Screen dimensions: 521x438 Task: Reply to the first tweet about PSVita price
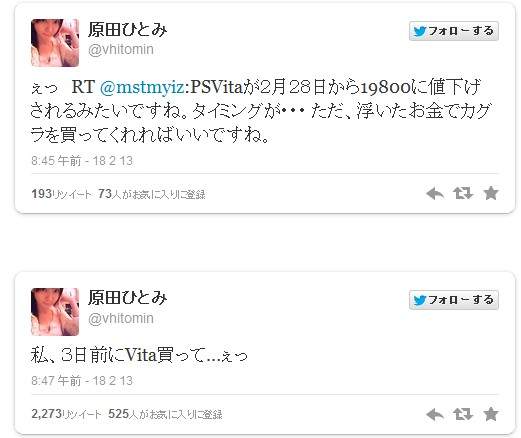pos(435,193)
